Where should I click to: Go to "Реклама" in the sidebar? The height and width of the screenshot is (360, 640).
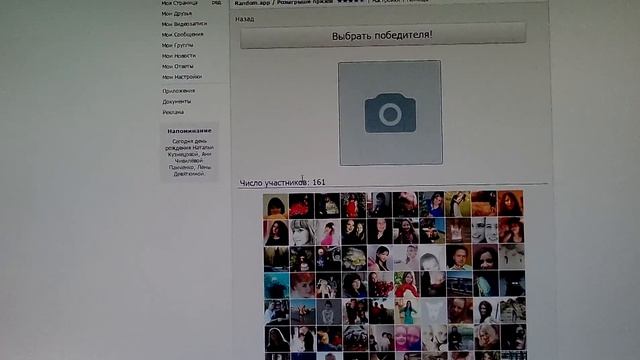173,112
